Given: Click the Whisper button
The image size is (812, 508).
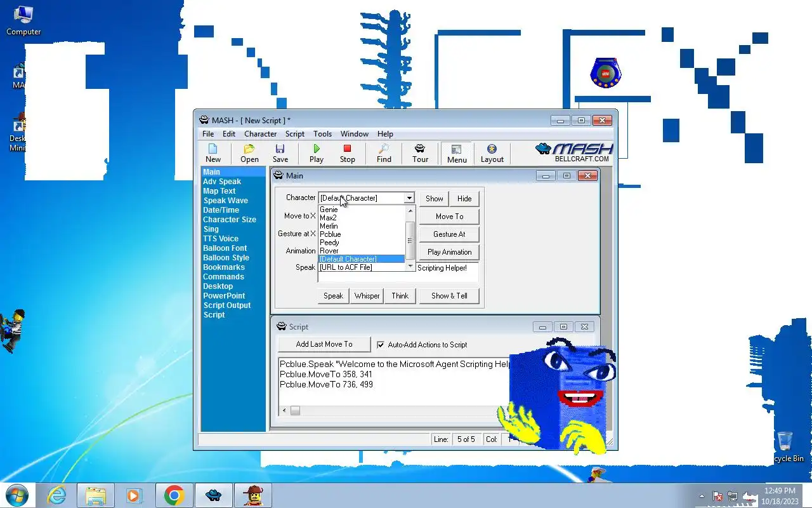Looking at the screenshot, I should [367, 296].
